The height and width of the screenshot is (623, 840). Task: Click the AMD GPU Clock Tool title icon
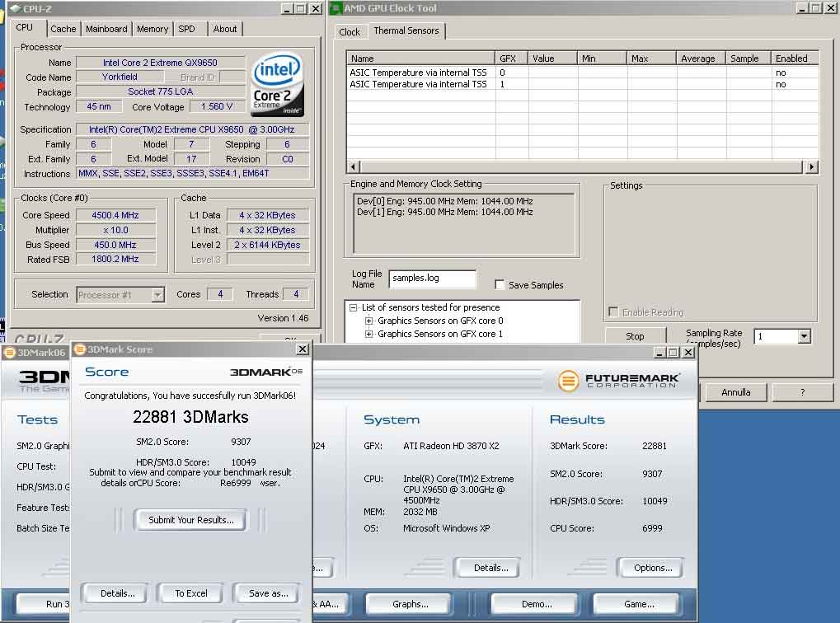[336, 8]
